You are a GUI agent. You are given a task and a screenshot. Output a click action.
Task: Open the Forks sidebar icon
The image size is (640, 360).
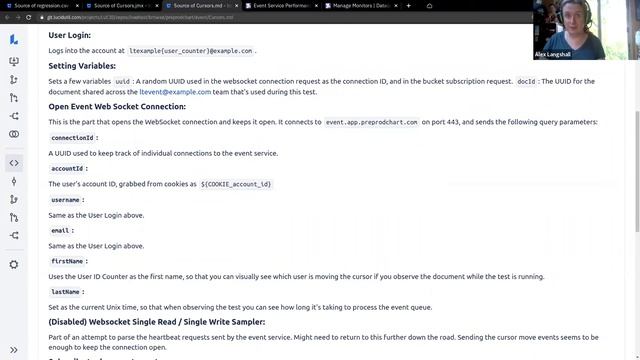pyautogui.click(x=14, y=236)
